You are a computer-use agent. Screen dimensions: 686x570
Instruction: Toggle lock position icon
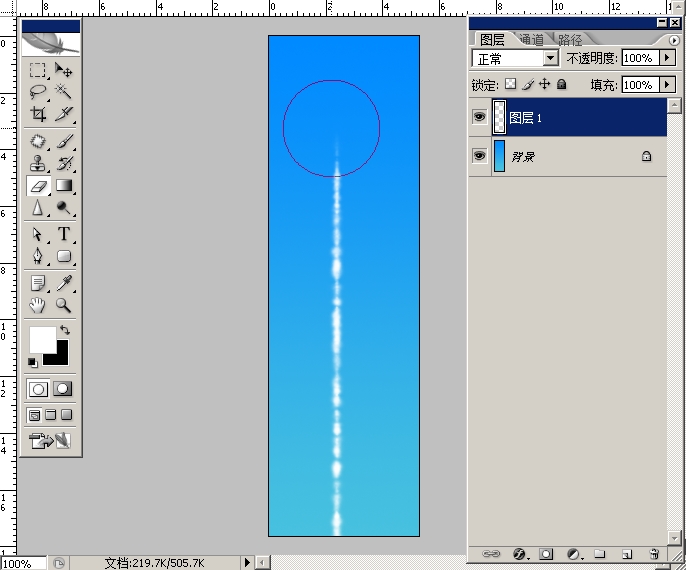(x=544, y=84)
